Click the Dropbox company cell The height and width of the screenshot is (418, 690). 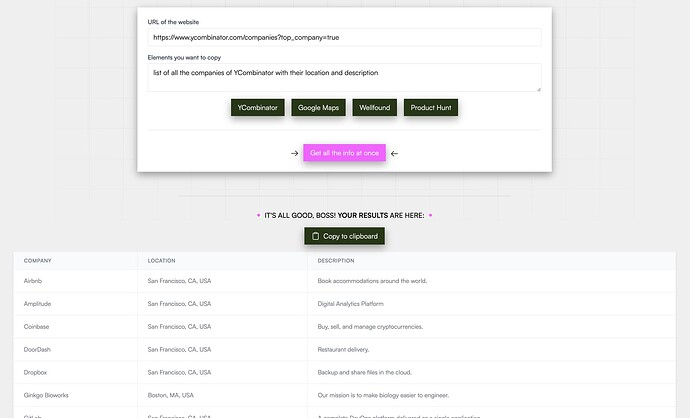point(36,373)
